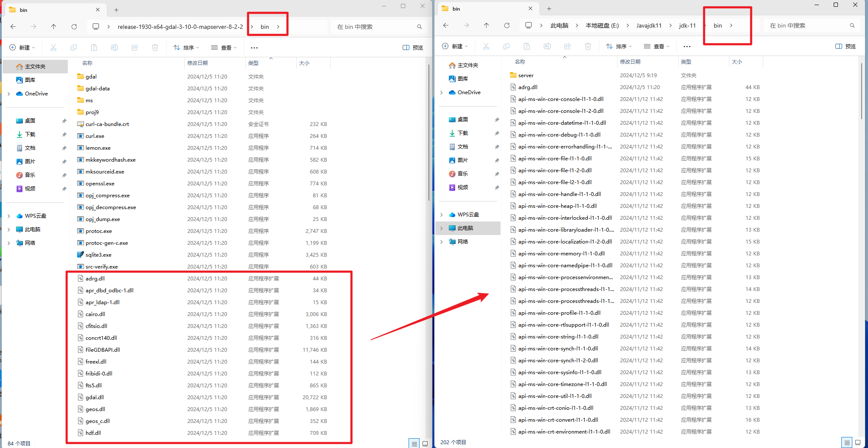
Task: Click the Paste icon in right window toolbar
Action: click(527, 46)
